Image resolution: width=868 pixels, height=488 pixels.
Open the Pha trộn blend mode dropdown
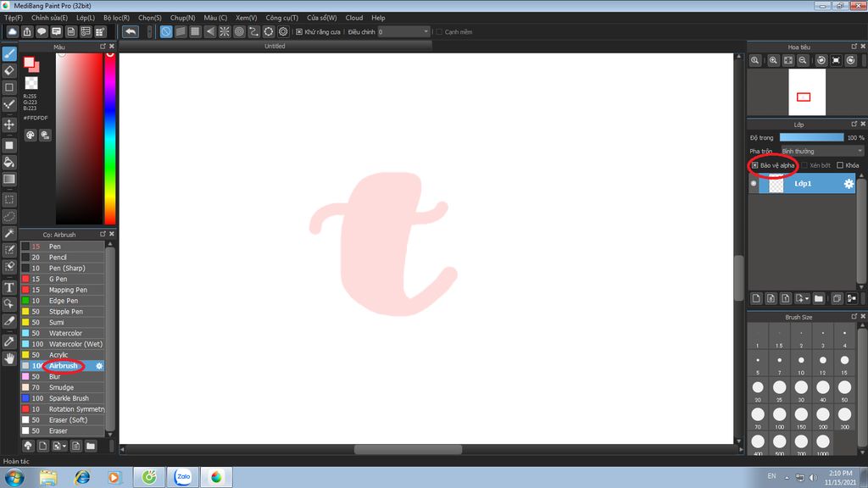[x=822, y=151]
